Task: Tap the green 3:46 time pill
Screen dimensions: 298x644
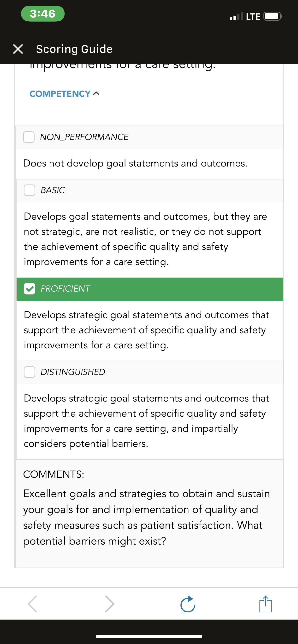Action: 43,14
